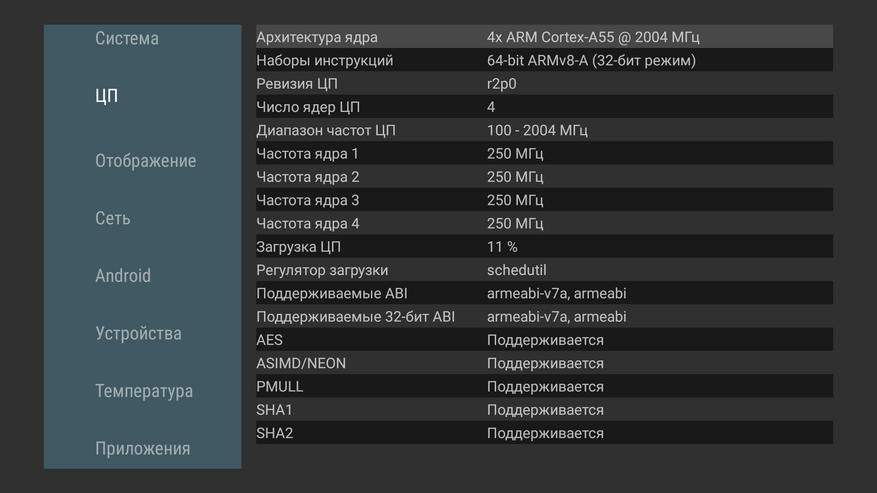
Task: Highlight the Число ядер ЦП row
Action: pos(544,107)
